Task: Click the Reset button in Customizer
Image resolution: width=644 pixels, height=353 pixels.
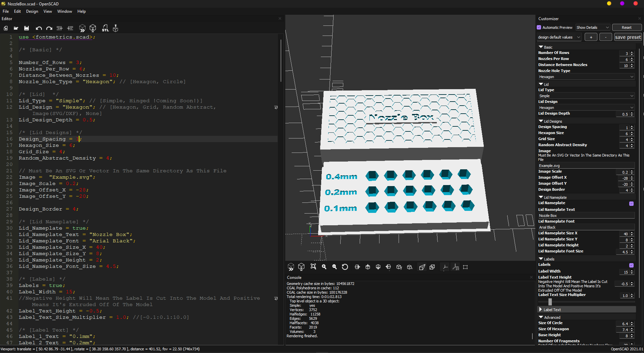Action: (x=627, y=27)
